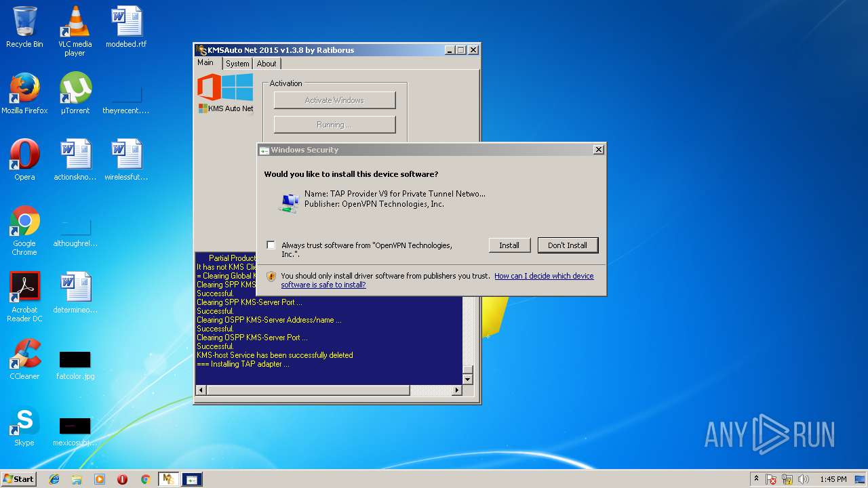Click the TAP Provider V9 device name text

(395, 194)
